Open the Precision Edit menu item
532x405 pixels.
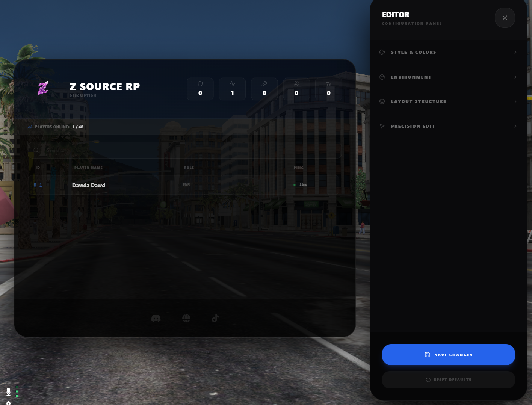point(449,126)
